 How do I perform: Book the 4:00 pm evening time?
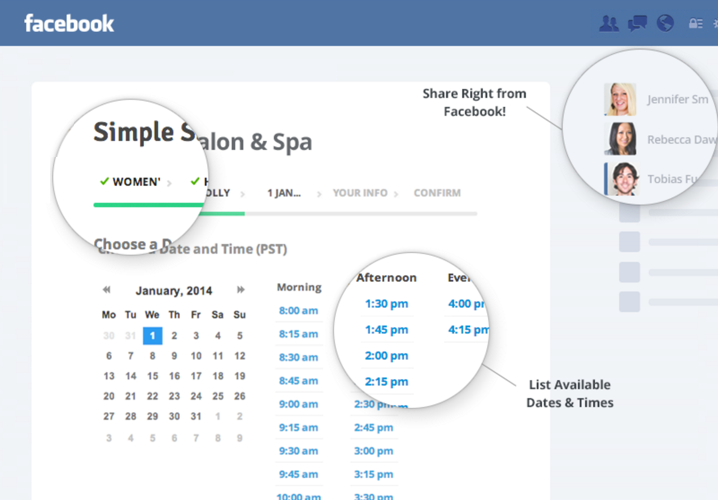pos(467,304)
